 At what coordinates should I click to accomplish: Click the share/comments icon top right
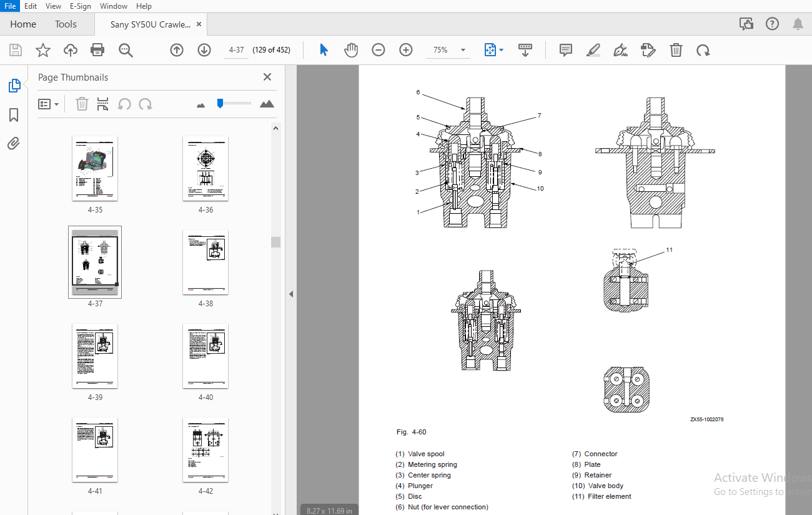coord(746,24)
